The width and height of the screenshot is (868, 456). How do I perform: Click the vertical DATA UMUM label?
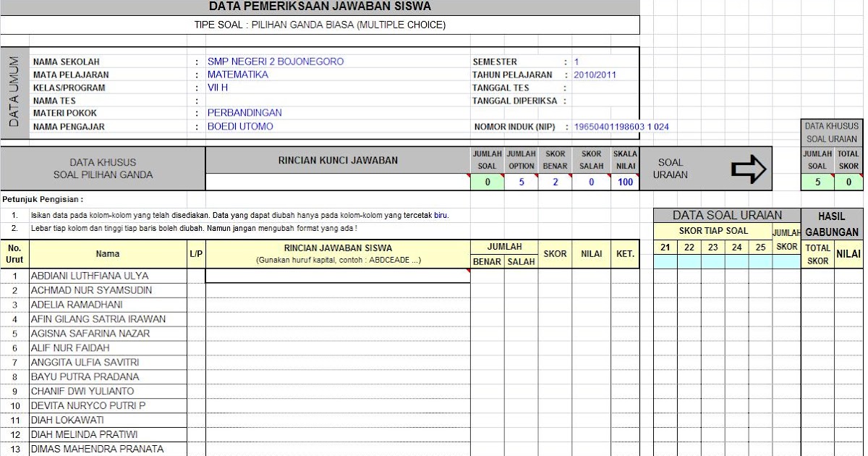pos(13,93)
